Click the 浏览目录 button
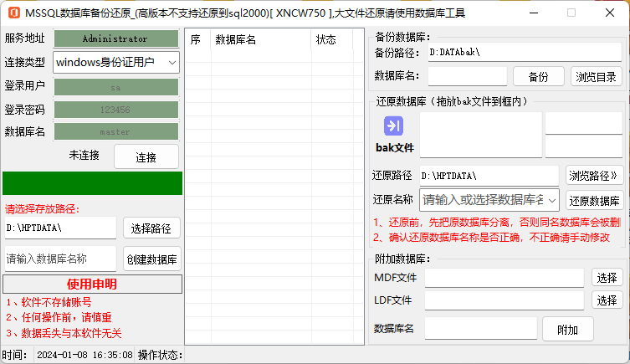Viewport: 630px width, 364px height. [597, 76]
